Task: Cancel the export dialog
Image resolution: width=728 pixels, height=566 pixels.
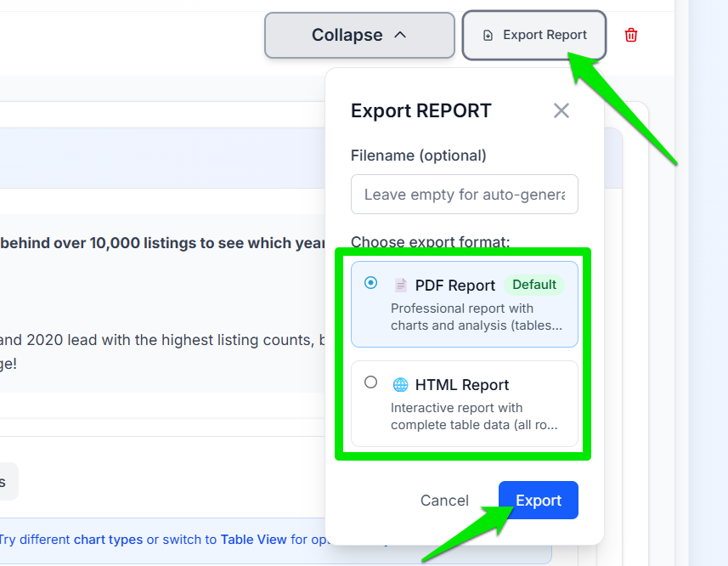Action: tap(444, 501)
